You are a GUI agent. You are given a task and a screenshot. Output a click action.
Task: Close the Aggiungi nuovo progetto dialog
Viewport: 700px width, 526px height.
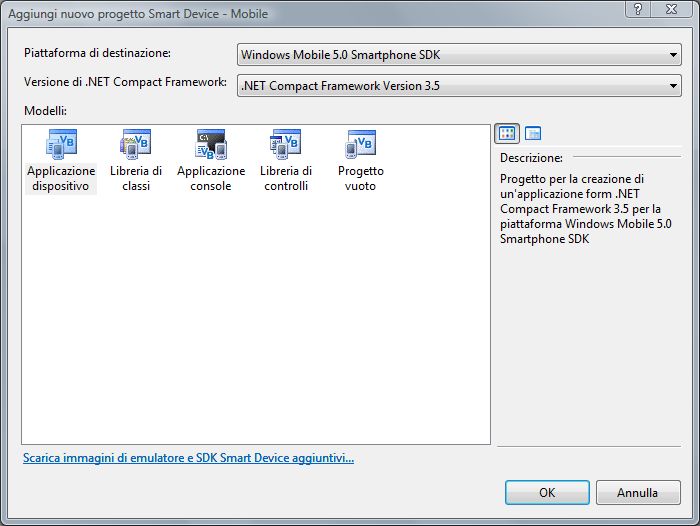point(672,8)
